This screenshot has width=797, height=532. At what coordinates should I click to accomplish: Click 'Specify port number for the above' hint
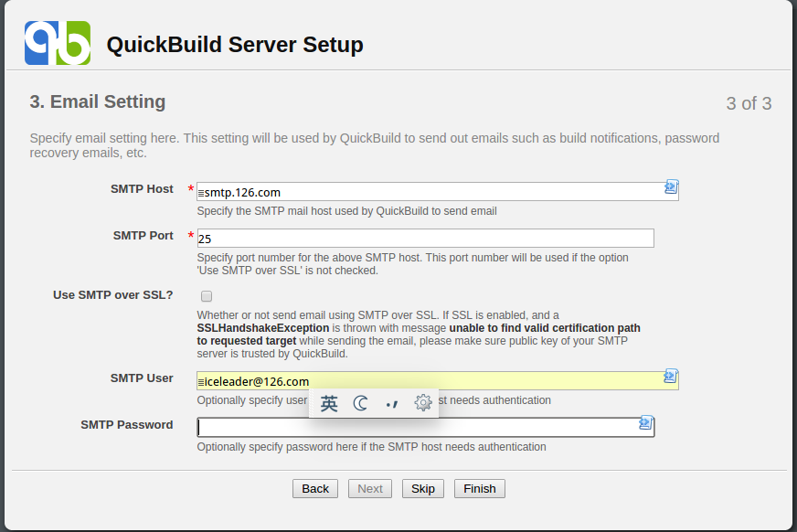[413, 264]
